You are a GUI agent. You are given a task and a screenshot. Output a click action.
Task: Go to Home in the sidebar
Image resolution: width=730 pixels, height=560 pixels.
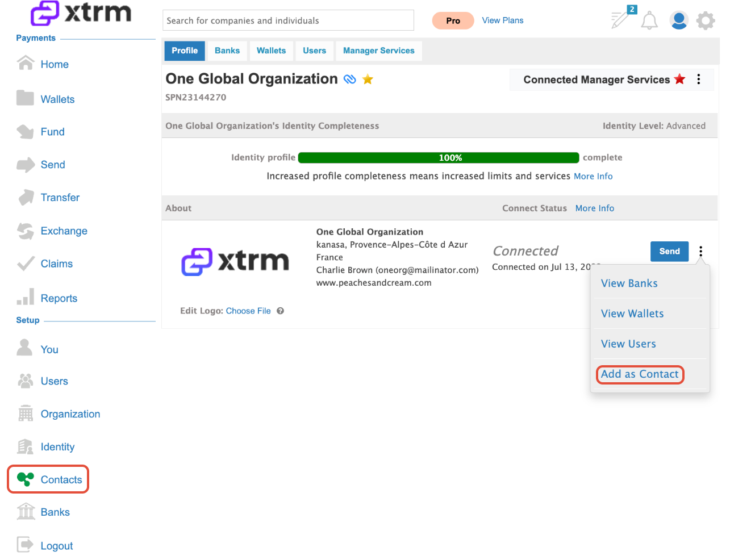coord(55,64)
